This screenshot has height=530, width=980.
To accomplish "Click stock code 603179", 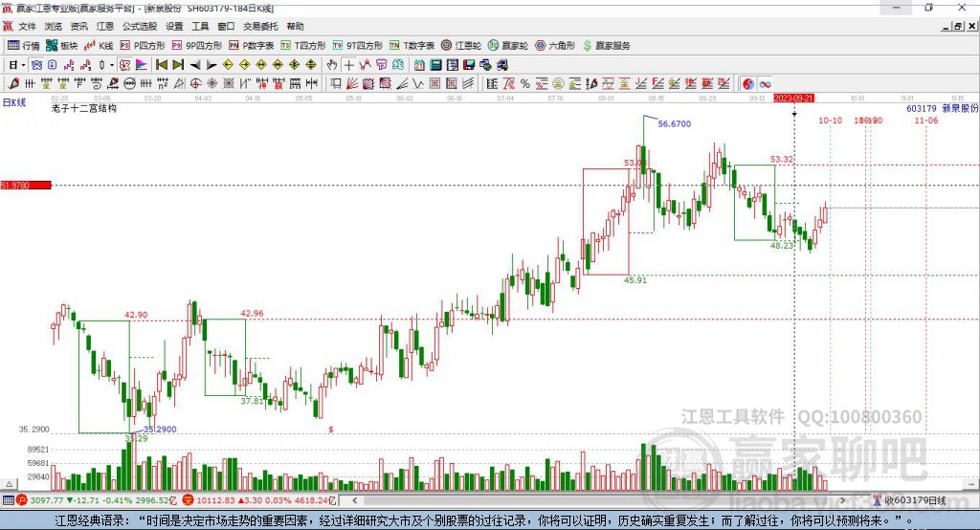I will [922, 109].
